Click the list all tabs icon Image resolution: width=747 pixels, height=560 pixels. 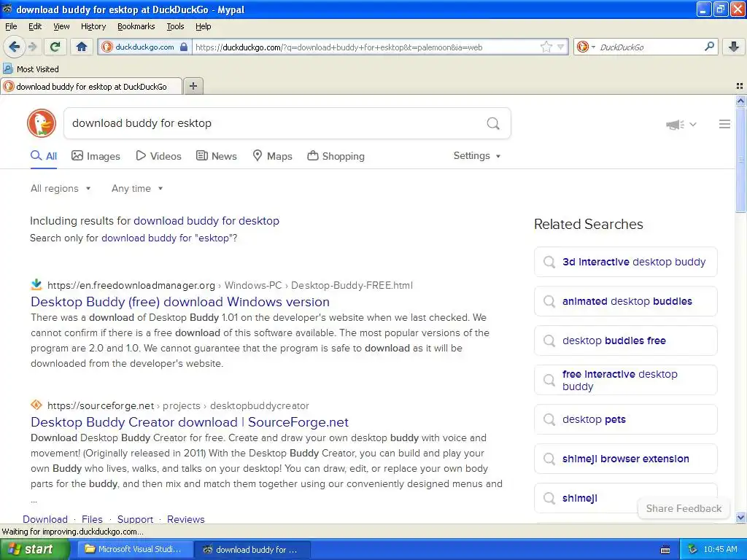(740, 86)
